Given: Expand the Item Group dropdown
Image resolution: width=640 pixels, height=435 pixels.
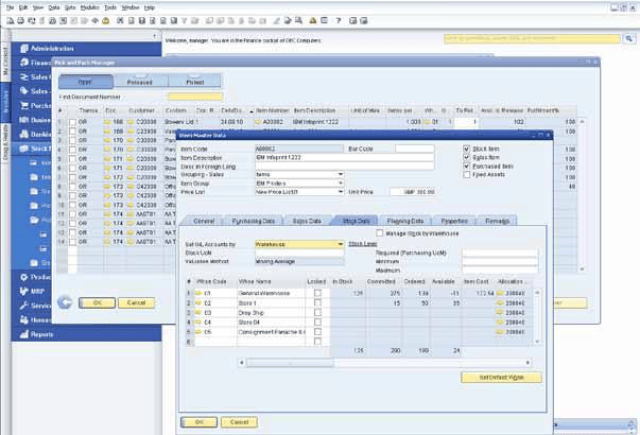Looking at the screenshot, I should (340, 182).
